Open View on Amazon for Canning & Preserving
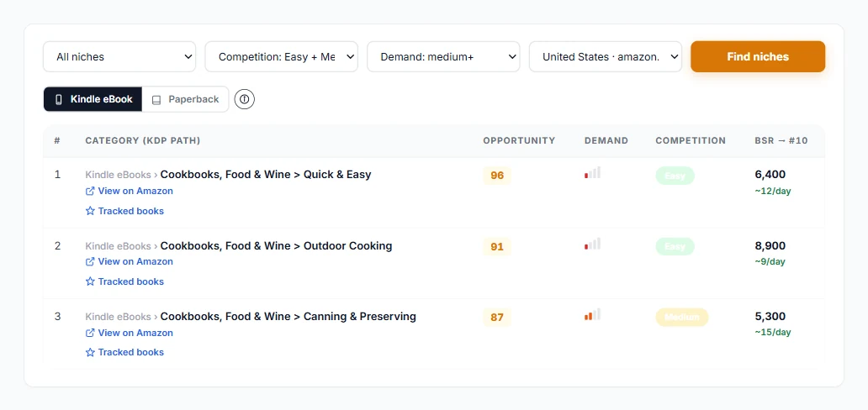This screenshot has width=868, height=410. (129, 333)
